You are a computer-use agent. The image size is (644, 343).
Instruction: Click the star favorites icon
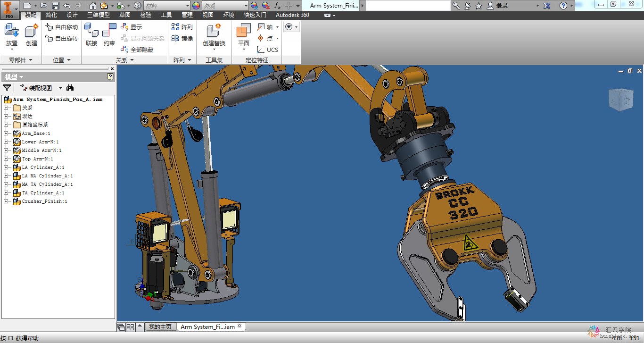[479, 6]
